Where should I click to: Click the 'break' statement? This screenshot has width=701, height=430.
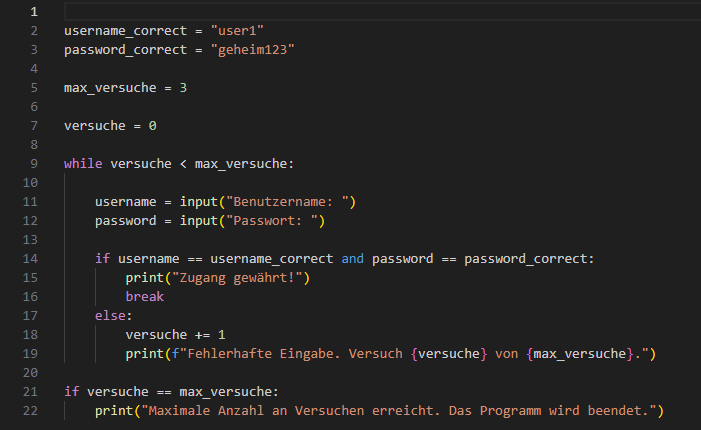click(145, 296)
